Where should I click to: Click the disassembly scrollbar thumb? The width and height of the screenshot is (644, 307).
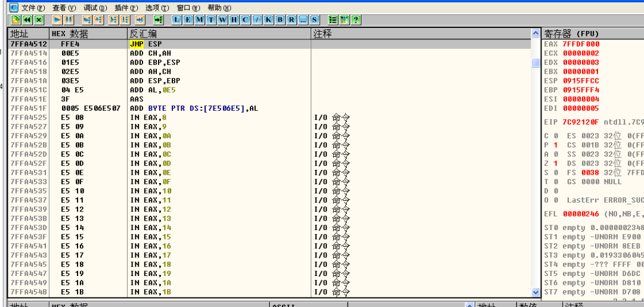tap(535, 63)
